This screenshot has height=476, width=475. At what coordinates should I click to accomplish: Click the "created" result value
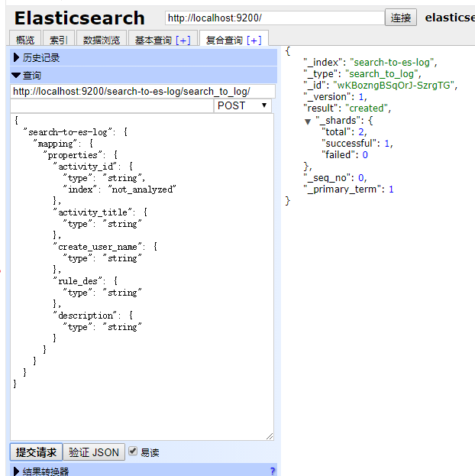367,108
